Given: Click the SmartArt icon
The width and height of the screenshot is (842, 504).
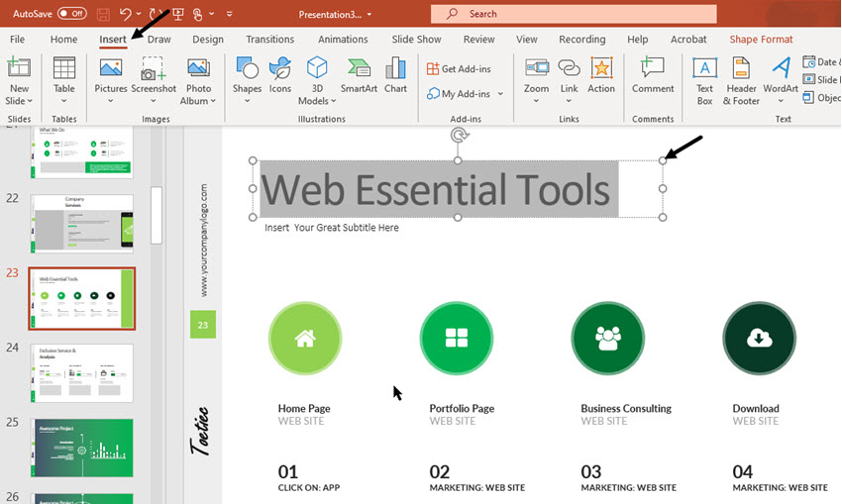Looking at the screenshot, I should click(x=359, y=68).
